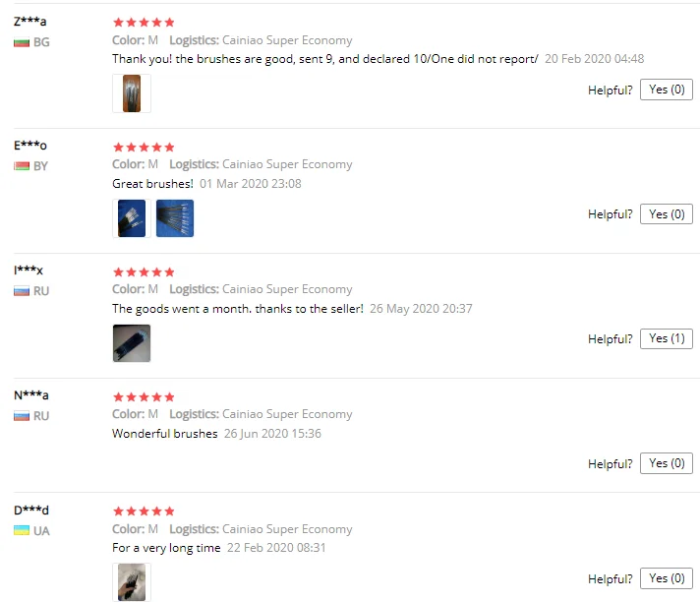
Task: Open first blue photo in E***o's review
Action: tap(132, 218)
